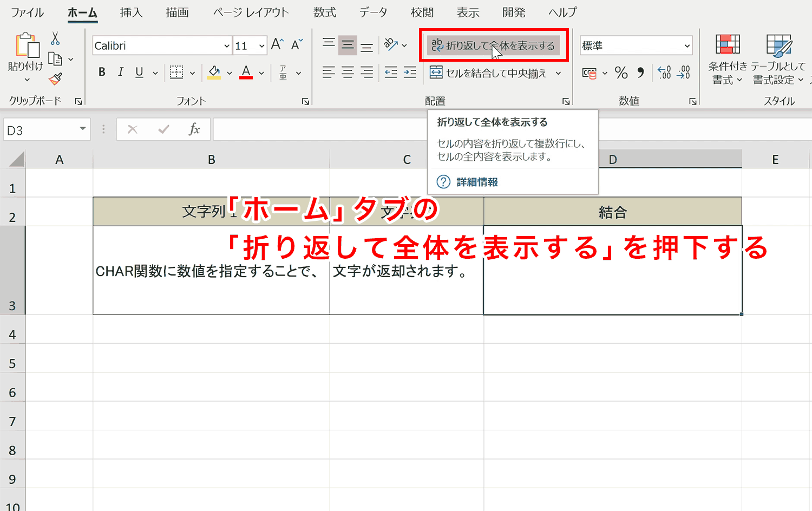Viewport: 812px width, 511px height.
Task: Click the phonetic guide (ふりがな) icon
Action: [283, 73]
